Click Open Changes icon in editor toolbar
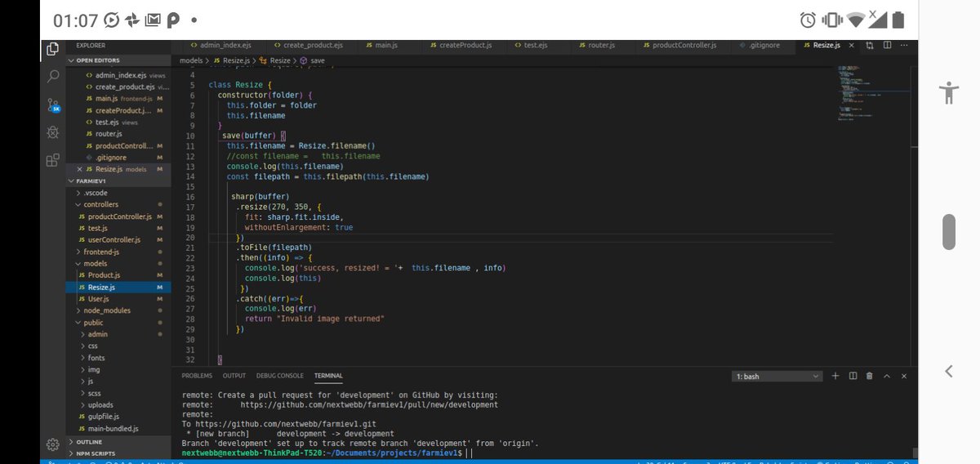The image size is (980, 464). coord(869,45)
